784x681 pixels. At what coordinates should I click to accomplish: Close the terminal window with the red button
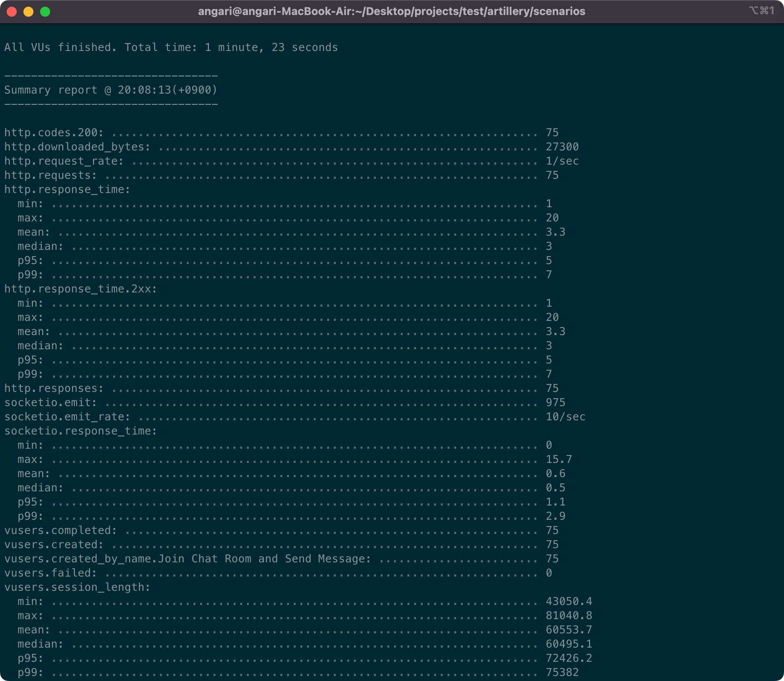pyautogui.click(x=12, y=12)
